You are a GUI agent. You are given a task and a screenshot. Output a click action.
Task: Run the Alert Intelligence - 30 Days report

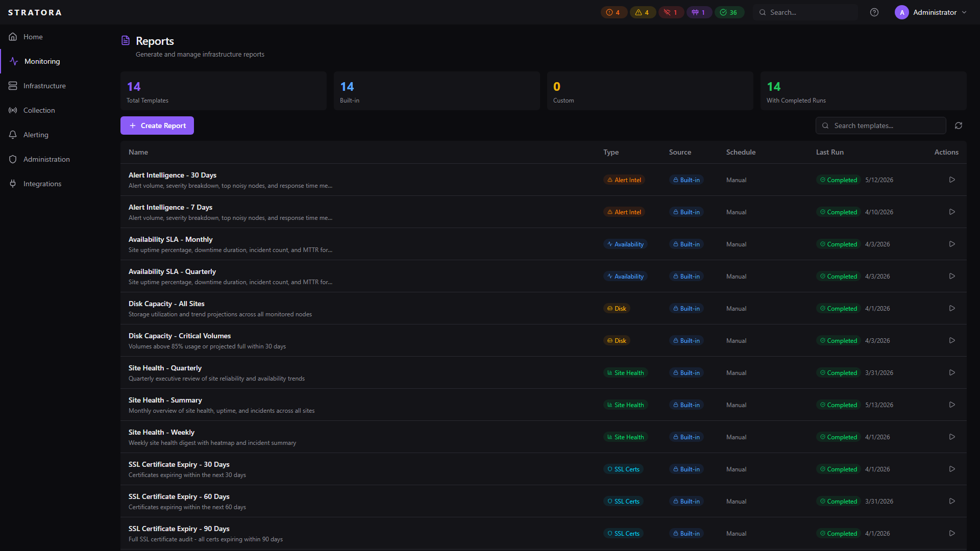tap(952, 180)
